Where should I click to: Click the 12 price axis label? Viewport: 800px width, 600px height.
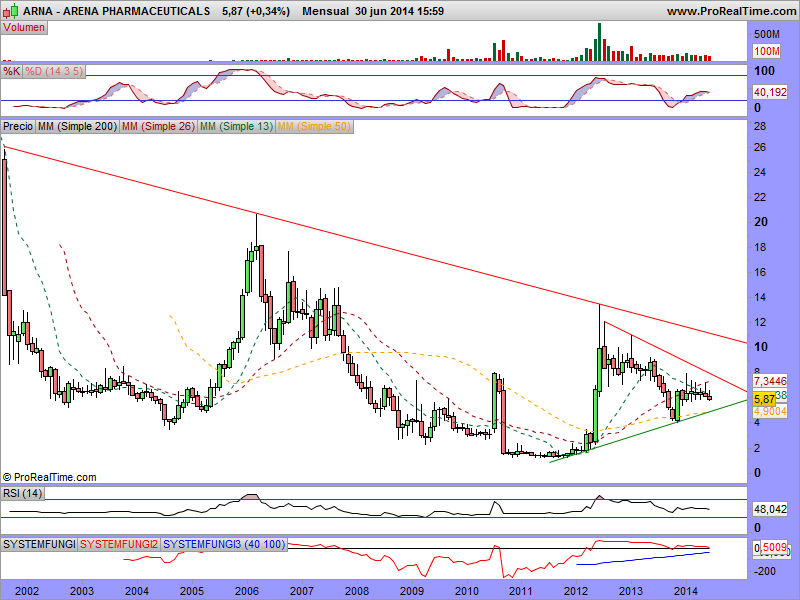click(760, 322)
